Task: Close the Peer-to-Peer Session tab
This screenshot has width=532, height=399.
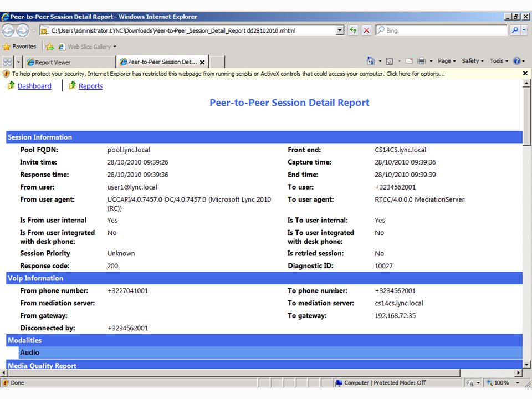Action: click(x=202, y=63)
